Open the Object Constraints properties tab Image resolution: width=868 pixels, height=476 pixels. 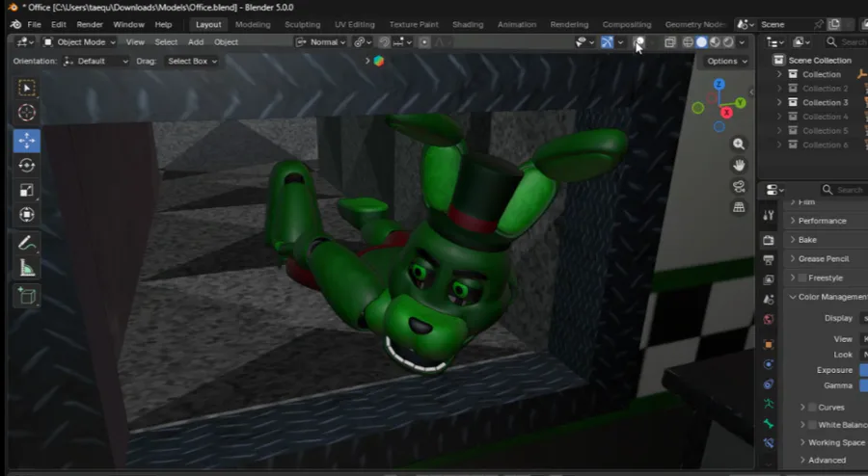click(x=769, y=384)
